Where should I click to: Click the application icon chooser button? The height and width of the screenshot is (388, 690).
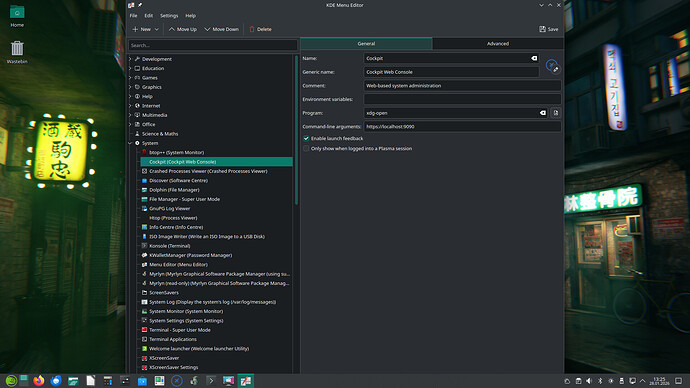point(552,66)
